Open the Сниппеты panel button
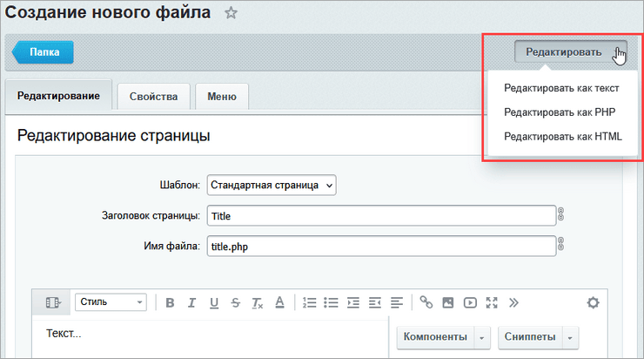Screen dimensions: 644x359 pos(530,337)
